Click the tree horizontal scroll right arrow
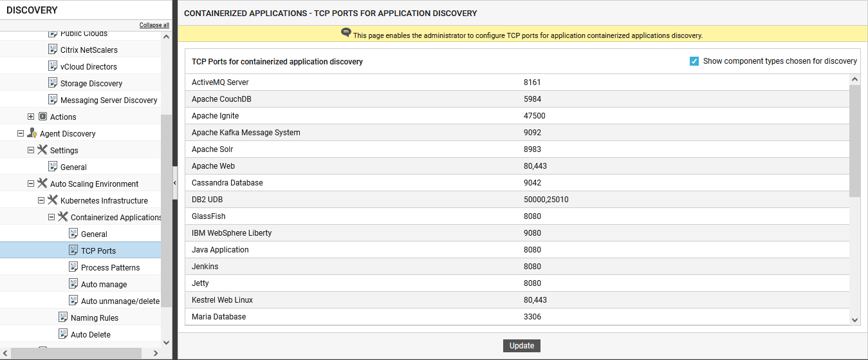Screen dimensions: 868x360 click(155, 354)
